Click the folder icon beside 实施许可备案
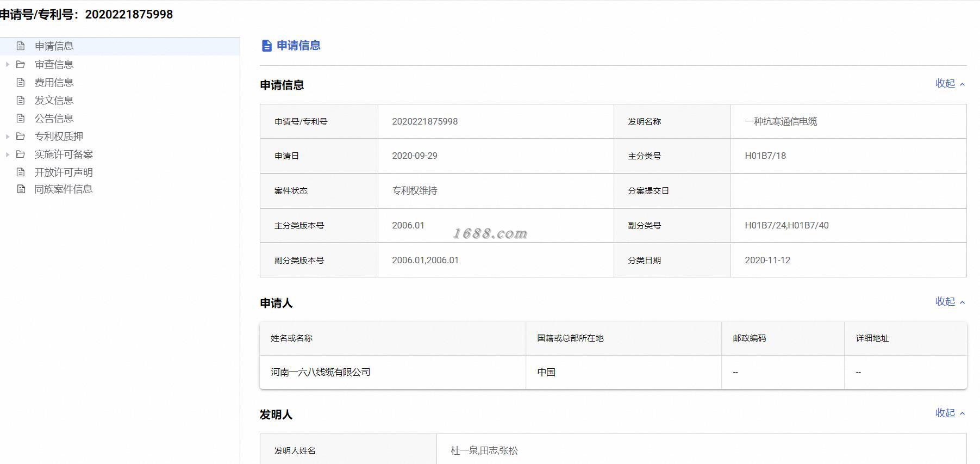This screenshot has width=980, height=464. point(21,154)
